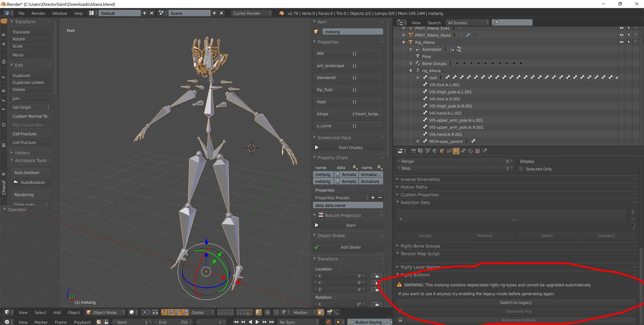Open the Global orientation dropdown
The image size is (644, 325).
coord(202,312)
